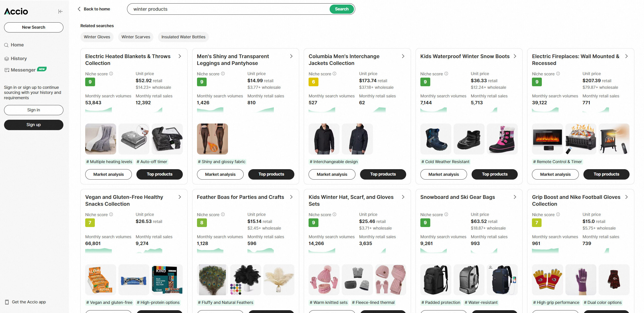The image size is (644, 313).
Task: Select the Insulated Water Bottles related search
Action: point(183,37)
